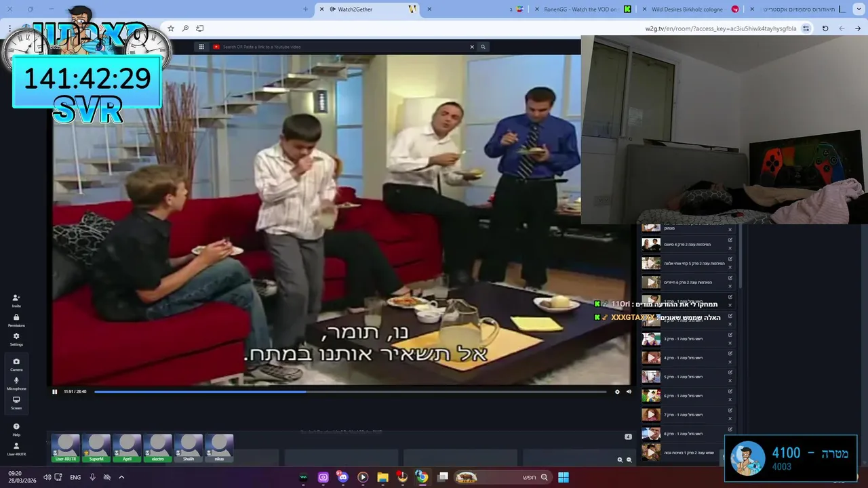Open browser zoom magnifier icon
This screenshot has height=488, width=868.
(185, 28)
